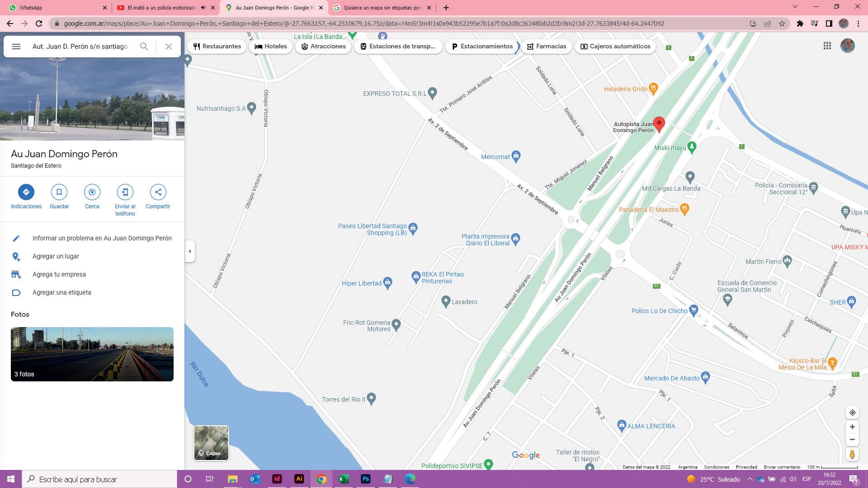Open the Chrome three-dot menu

coord(858,23)
